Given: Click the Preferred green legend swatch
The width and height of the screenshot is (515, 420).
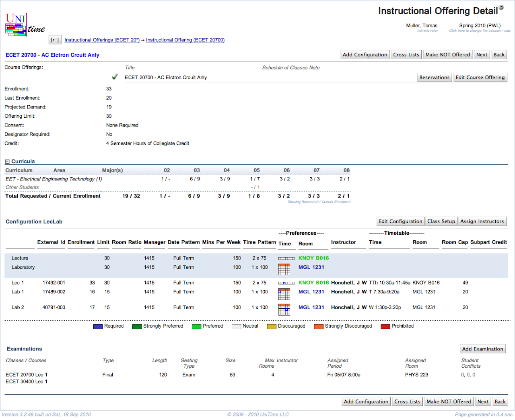Looking at the screenshot, I should (196, 326).
